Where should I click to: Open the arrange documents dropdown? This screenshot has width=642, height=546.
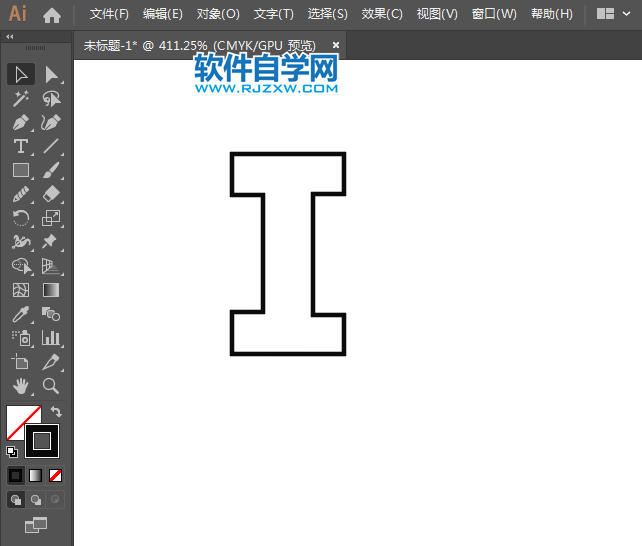click(x=613, y=14)
